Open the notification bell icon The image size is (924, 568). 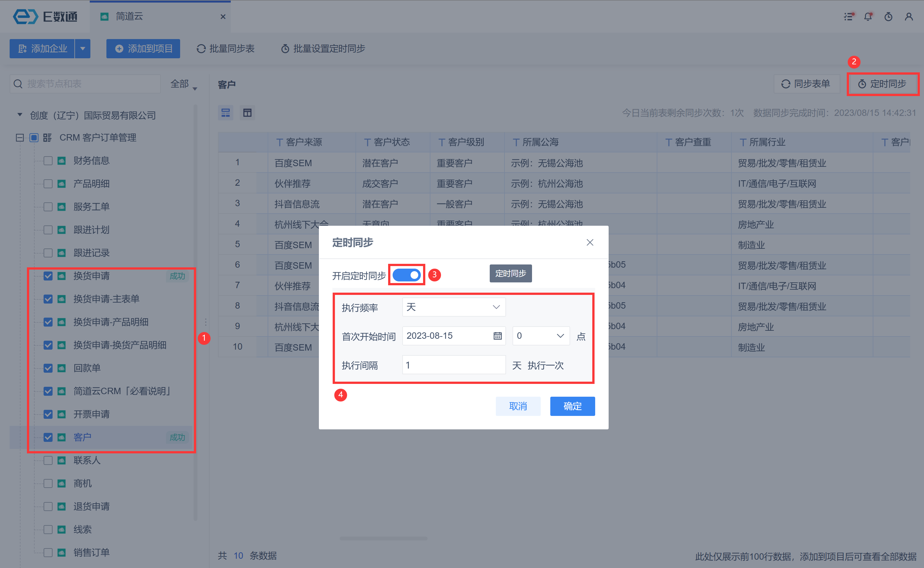point(868,17)
